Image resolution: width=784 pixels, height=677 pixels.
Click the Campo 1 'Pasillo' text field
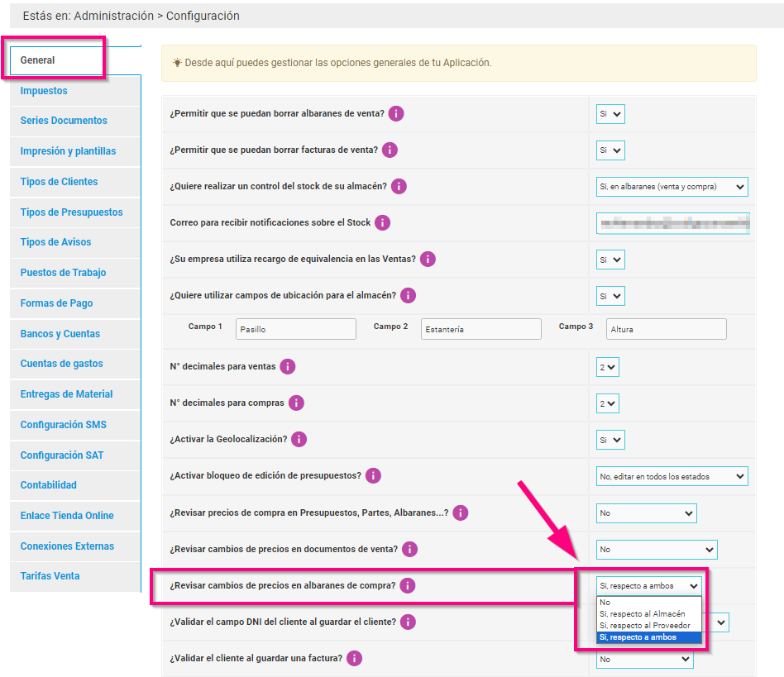[295, 329]
